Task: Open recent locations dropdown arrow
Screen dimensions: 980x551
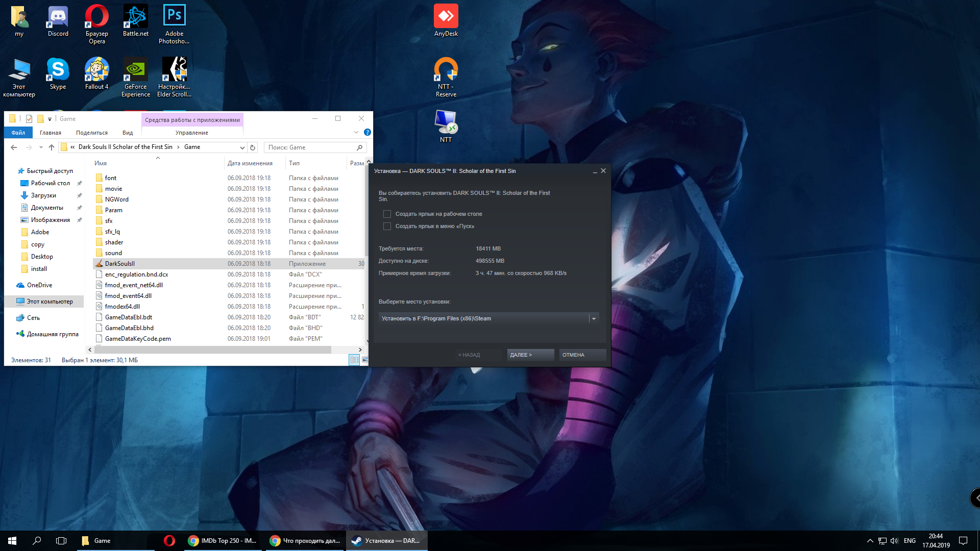Action: pyautogui.click(x=41, y=147)
